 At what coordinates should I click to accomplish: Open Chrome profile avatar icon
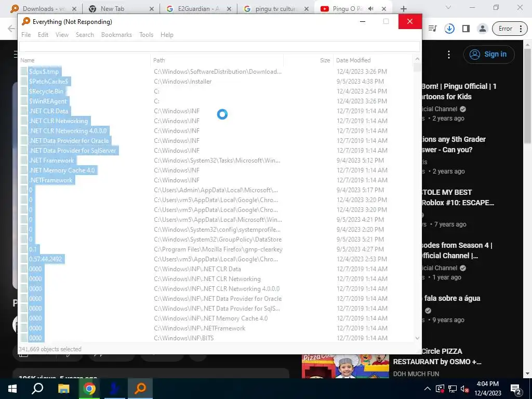[482, 29]
